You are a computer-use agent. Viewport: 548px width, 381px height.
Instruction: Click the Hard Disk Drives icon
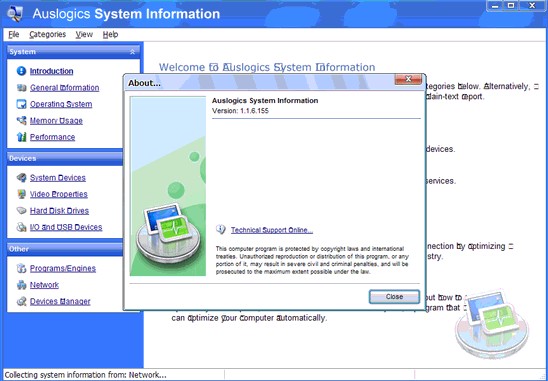(x=21, y=210)
